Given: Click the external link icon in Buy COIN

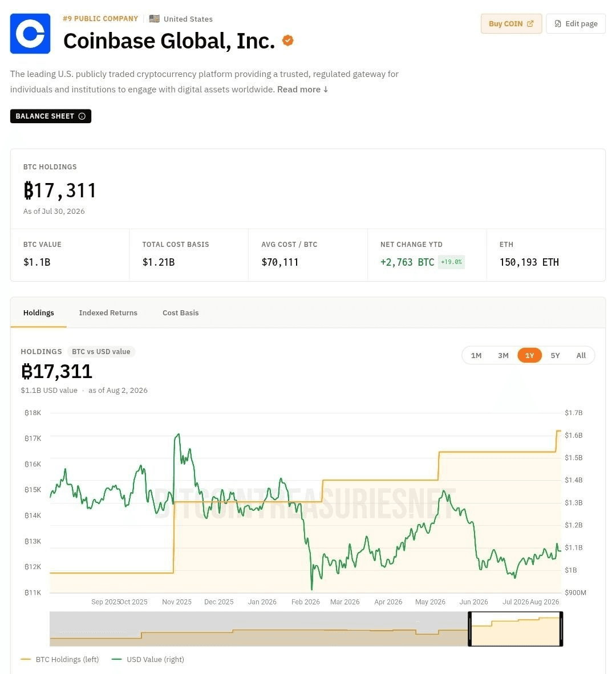Looking at the screenshot, I should 530,23.
